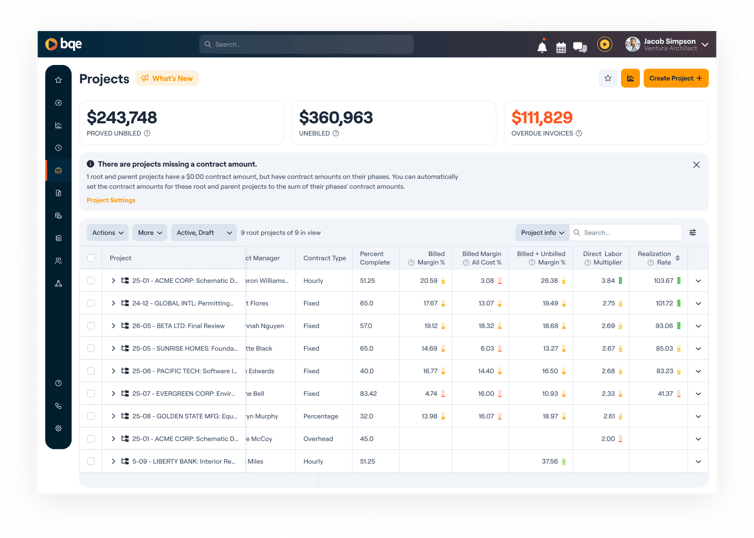Open row menu chevron for SUNRISE HOMES
Screen dimensions: 754x538
click(x=698, y=349)
